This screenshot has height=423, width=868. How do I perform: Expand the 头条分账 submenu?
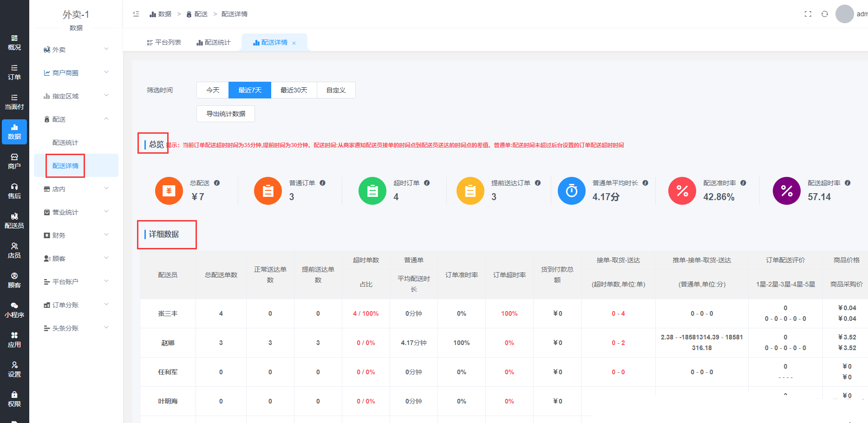point(106,328)
